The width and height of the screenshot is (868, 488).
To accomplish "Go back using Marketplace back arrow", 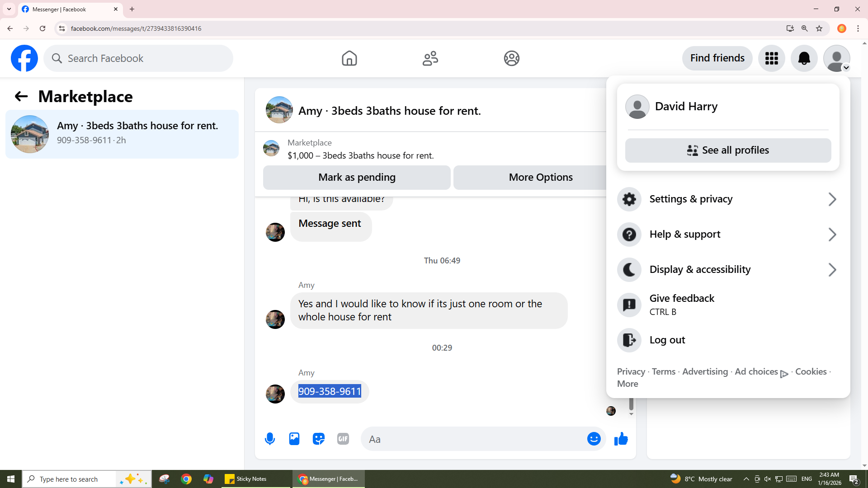I will pos(21,97).
